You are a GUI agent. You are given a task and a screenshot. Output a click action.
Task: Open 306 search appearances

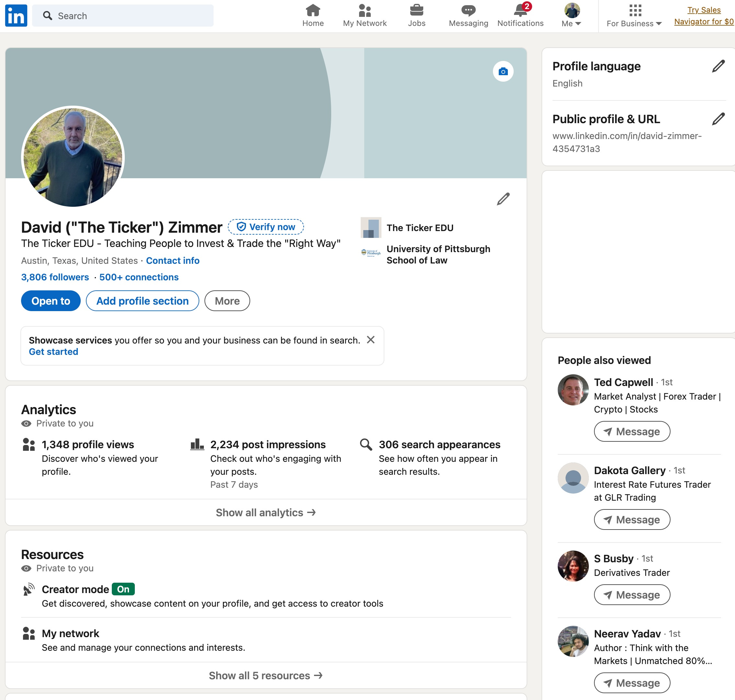[x=439, y=444]
